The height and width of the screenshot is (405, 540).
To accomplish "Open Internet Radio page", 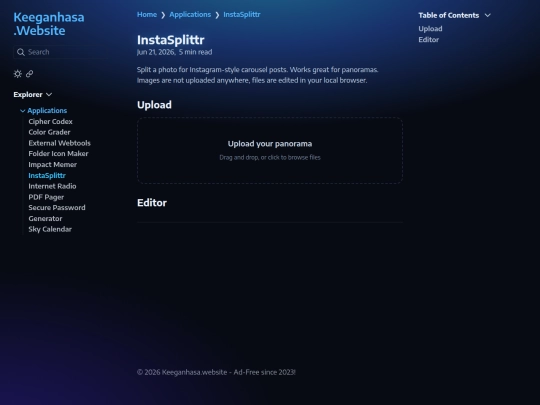I will coord(52,186).
